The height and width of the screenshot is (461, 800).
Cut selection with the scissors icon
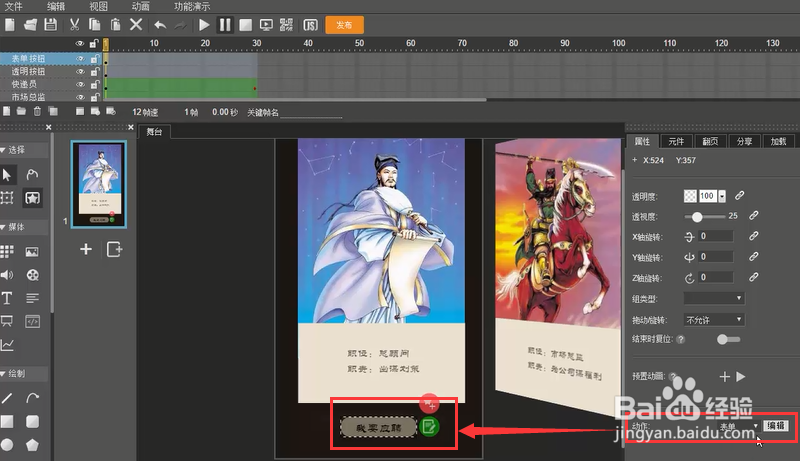click(x=74, y=24)
